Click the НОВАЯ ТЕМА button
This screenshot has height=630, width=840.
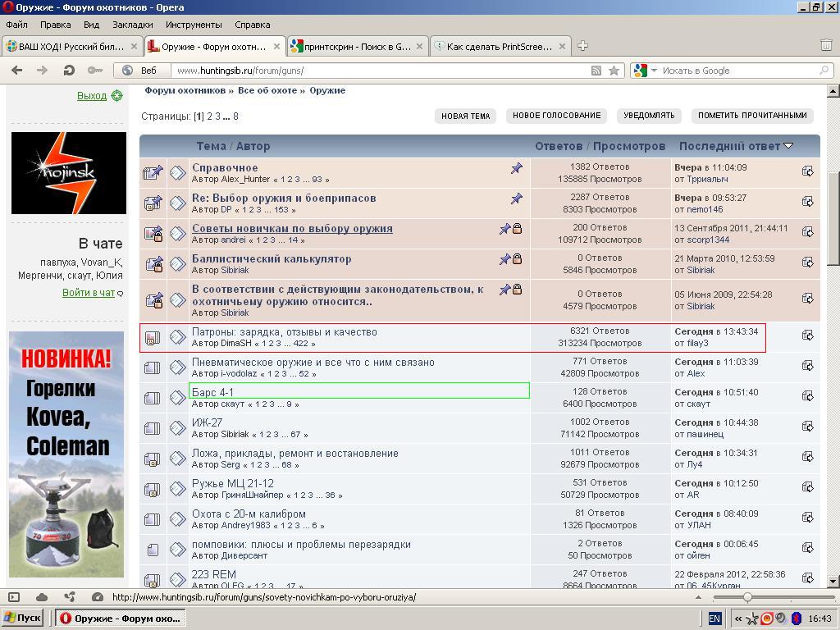pyautogui.click(x=465, y=116)
